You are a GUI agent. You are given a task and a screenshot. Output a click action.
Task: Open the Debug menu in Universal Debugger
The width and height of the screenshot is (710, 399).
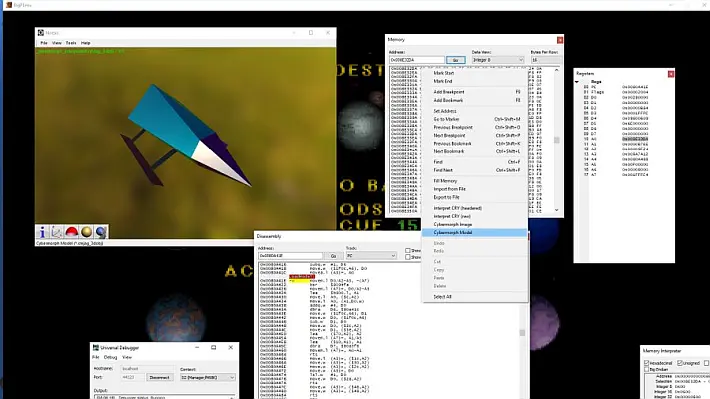[x=110, y=357]
